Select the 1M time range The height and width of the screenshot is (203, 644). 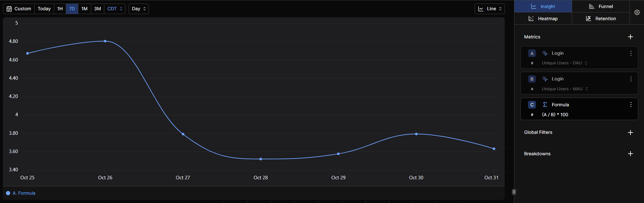[x=84, y=9]
